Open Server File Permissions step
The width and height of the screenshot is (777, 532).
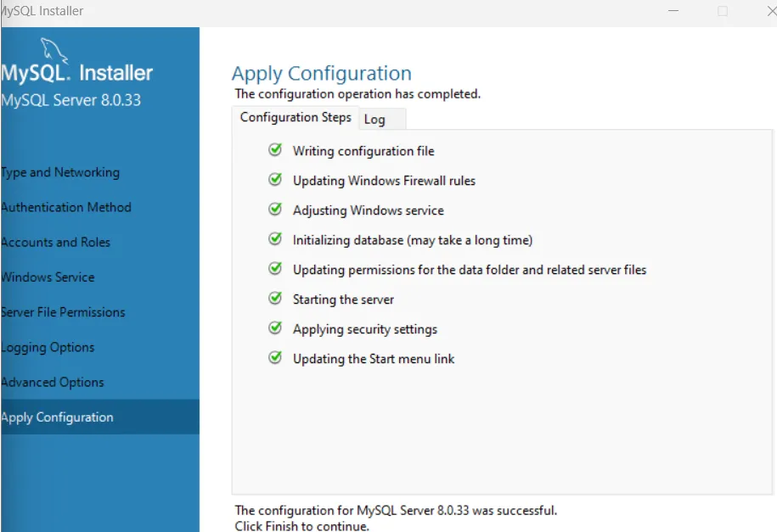coord(100,312)
